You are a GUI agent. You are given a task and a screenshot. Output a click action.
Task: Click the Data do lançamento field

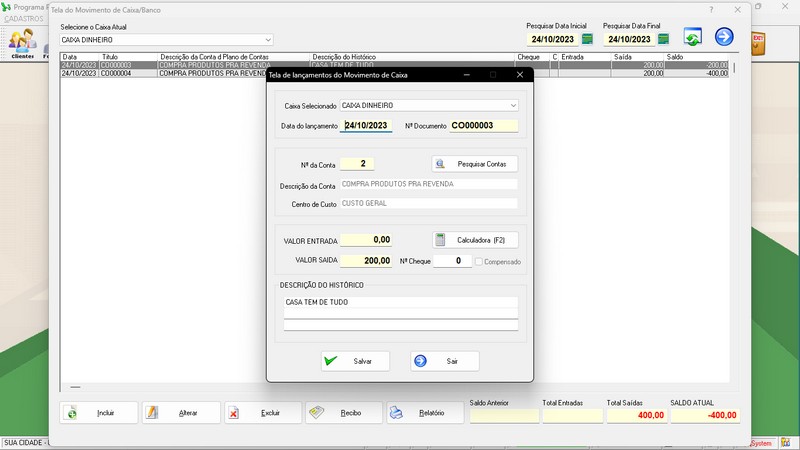(x=366, y=126)
